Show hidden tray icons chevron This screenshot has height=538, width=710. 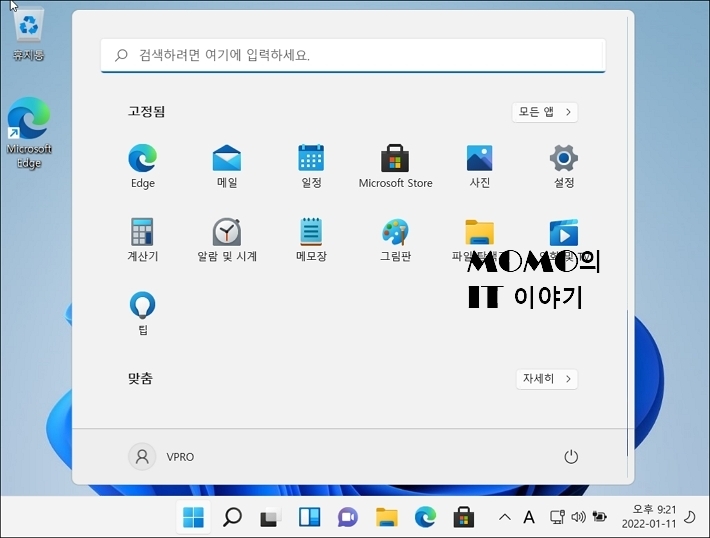click(x=505, y=517)
